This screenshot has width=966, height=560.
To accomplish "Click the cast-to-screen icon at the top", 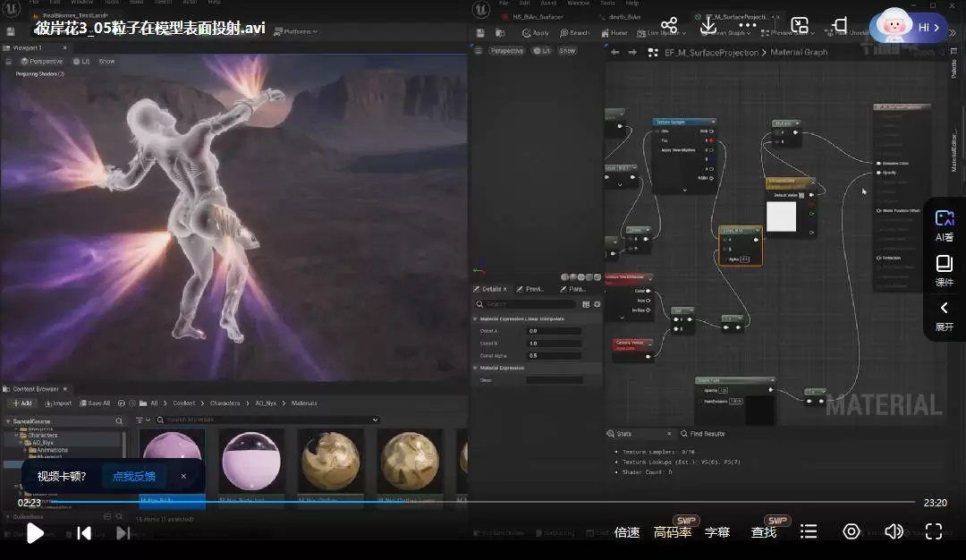I will (x=839, y=25).
